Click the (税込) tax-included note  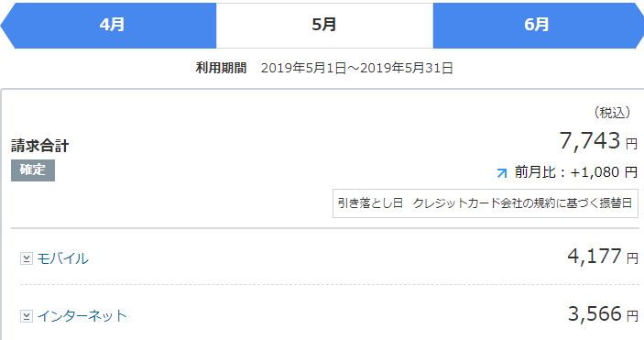point(612,113)
